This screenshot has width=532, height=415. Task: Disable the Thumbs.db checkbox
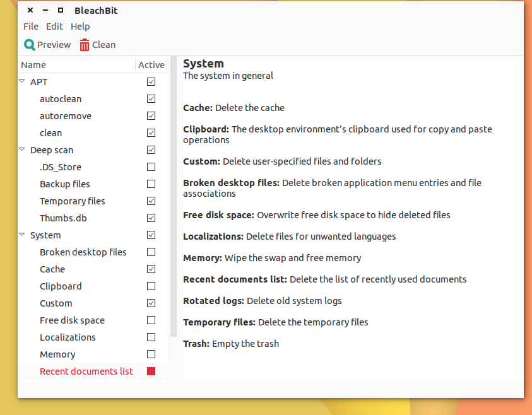151,218
